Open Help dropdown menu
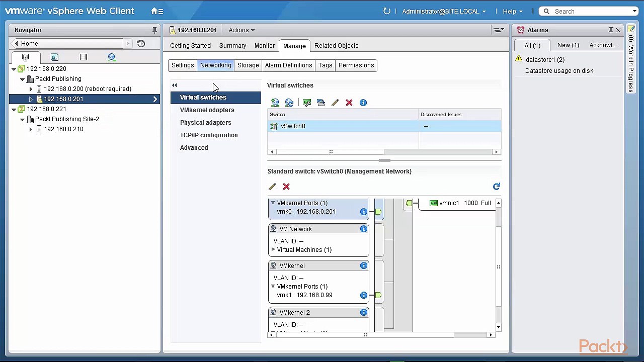The height and width of the screenshot is (362, 644). click(x=512, y=11)
